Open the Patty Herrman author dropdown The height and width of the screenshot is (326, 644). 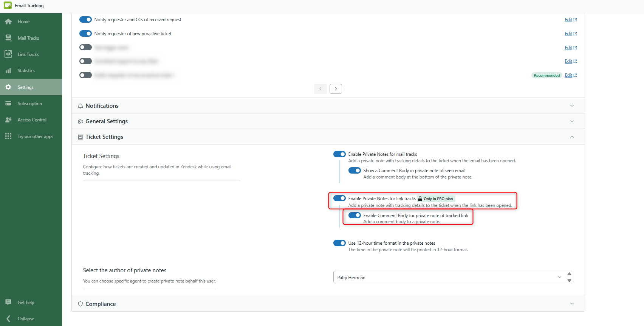453,277
